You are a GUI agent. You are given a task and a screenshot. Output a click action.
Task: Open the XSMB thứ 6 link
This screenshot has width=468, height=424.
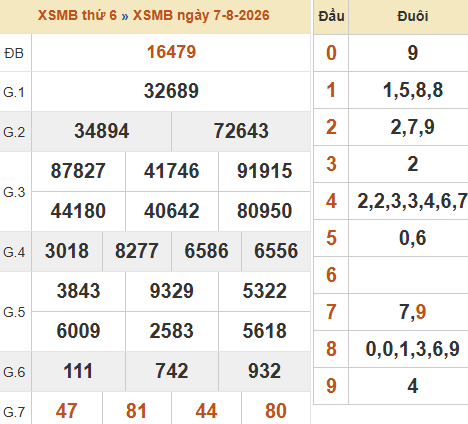point(77,15)
